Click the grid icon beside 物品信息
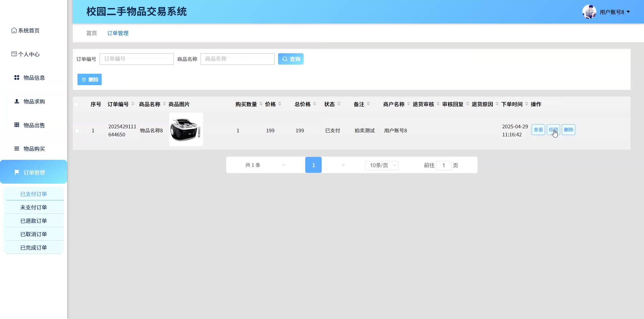 coord(17,78)
